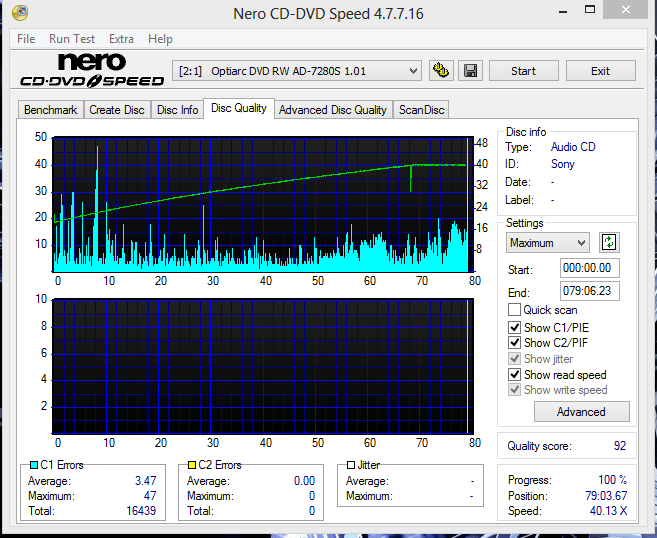
Task: Click the Start time input field
Action: coord(590,268)
